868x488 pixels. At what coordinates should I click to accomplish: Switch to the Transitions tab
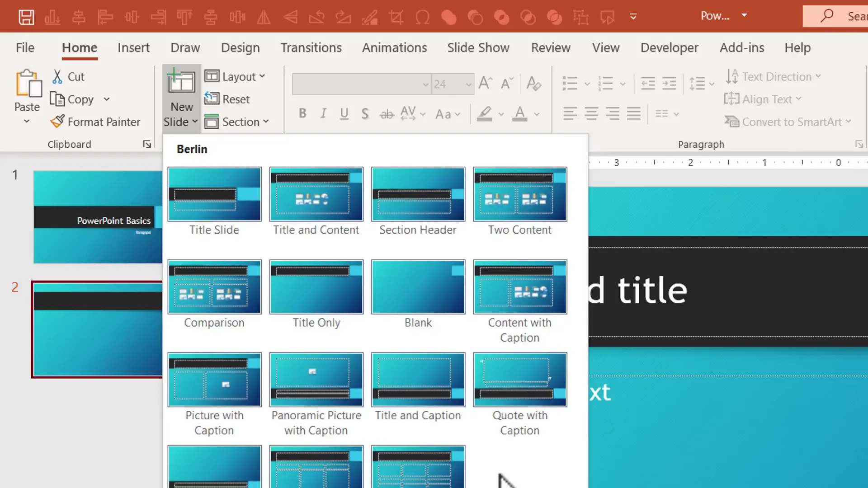pos(311,47)
